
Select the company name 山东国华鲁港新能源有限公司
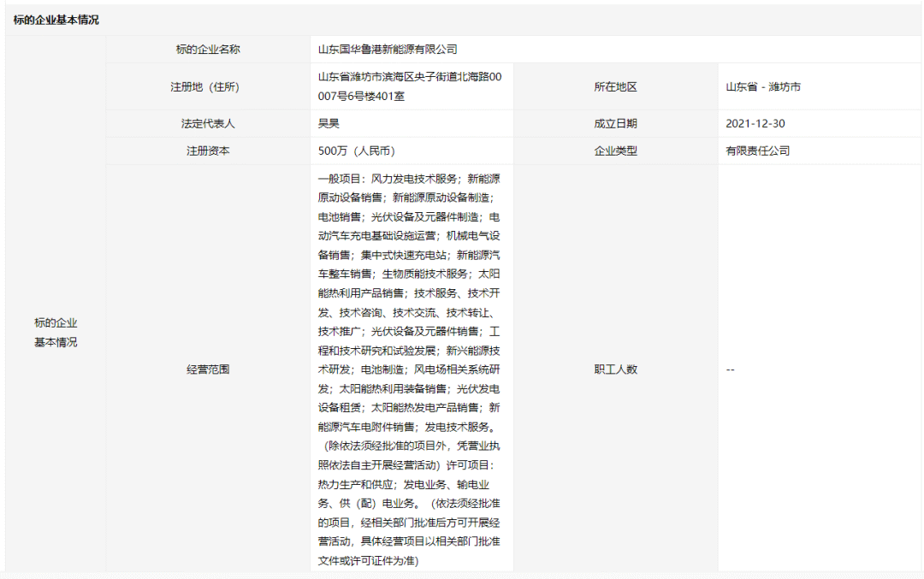click(x=390, y=50)
